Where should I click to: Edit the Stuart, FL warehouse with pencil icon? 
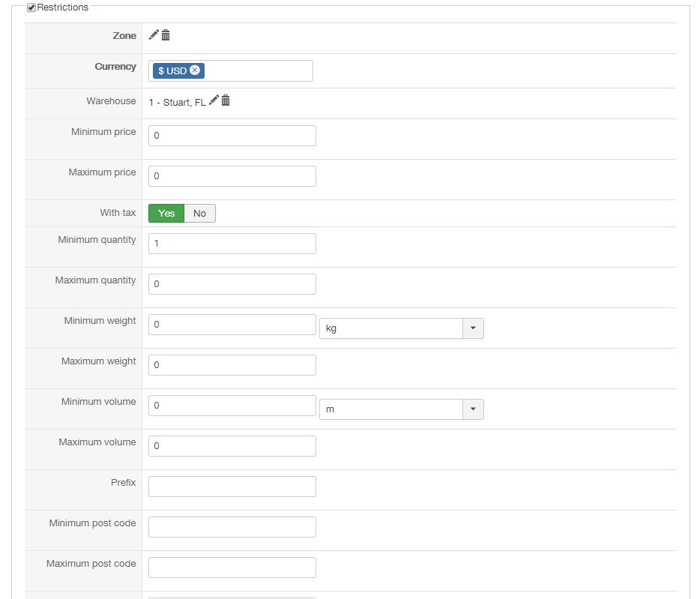point(214,100)
